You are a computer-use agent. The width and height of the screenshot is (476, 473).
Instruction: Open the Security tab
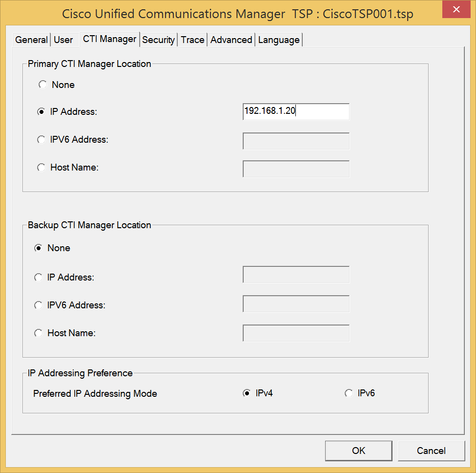pos(159,40)
